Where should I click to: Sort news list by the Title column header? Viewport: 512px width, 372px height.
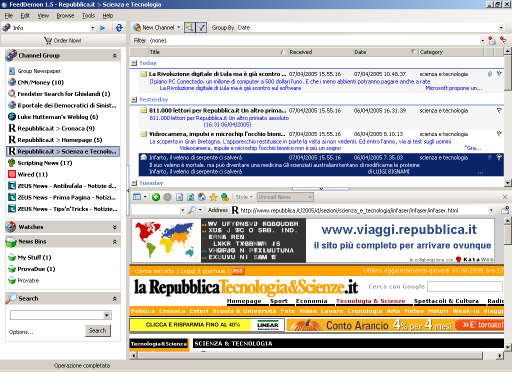[x=218, y=52]
